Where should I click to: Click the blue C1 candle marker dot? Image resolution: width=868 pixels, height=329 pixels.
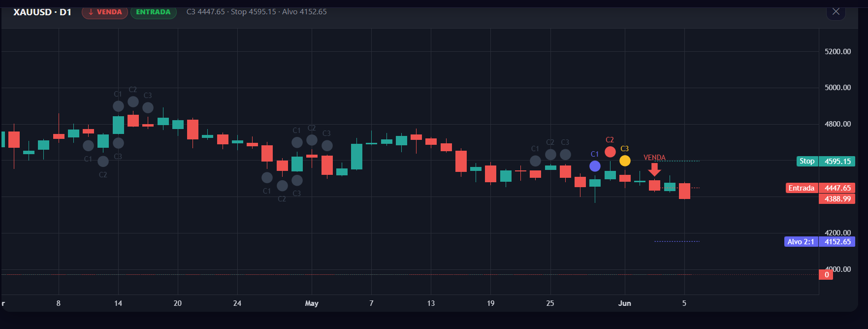(595, 166)
